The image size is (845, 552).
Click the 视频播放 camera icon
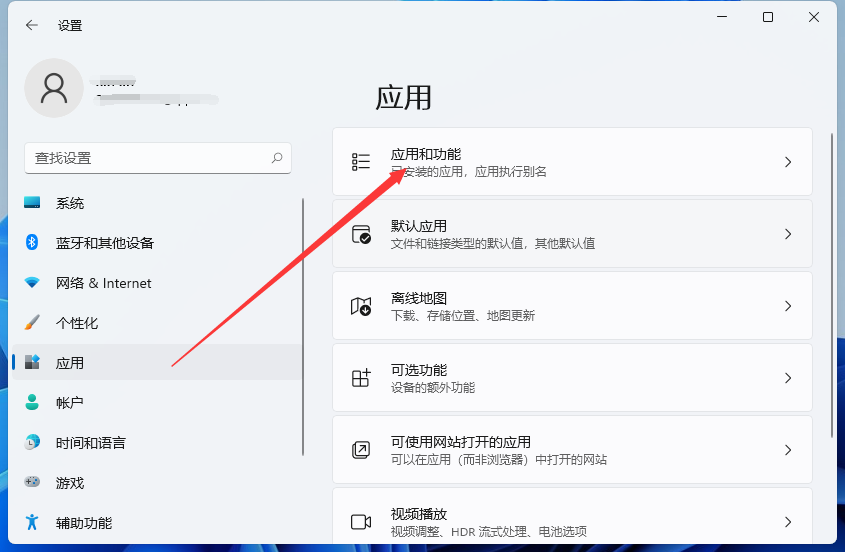361,522
